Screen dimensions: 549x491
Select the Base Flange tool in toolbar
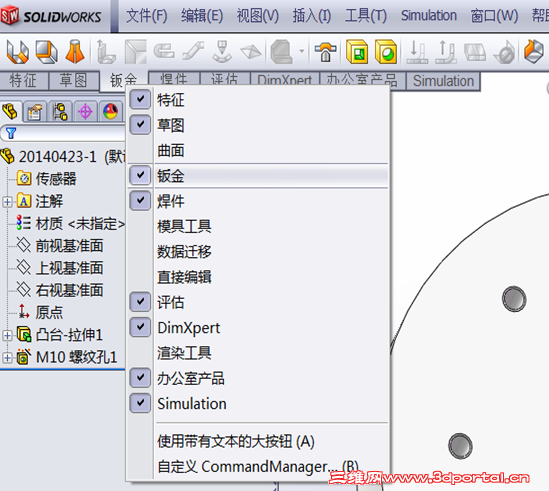(x=18, y=52)
